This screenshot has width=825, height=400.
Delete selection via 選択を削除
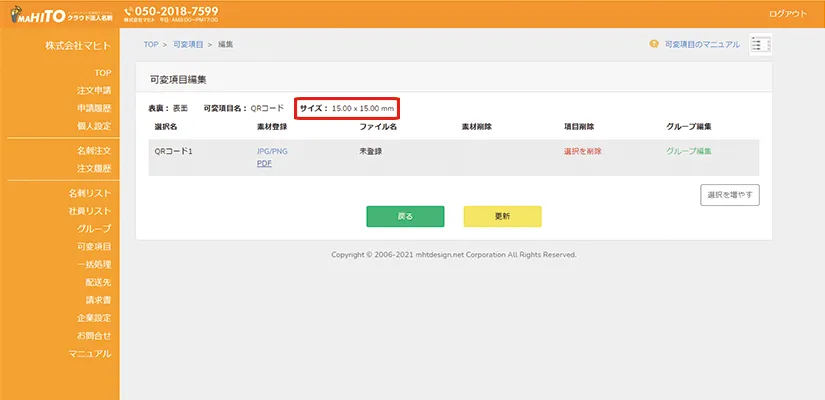(x=582, y=151)
